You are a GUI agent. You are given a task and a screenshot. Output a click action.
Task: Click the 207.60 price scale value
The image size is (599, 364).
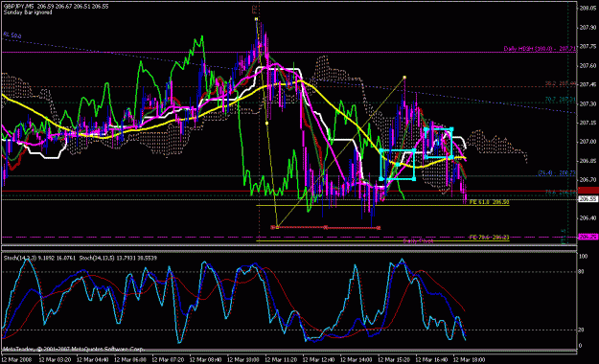click(x=587, y=66)
